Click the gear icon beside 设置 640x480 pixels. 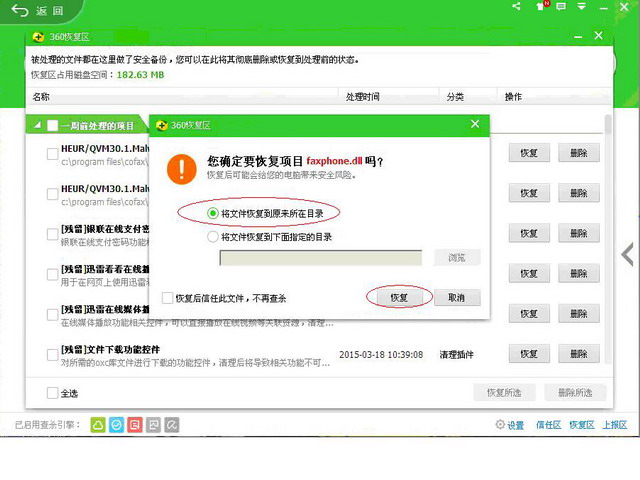(x=500, y=424)
